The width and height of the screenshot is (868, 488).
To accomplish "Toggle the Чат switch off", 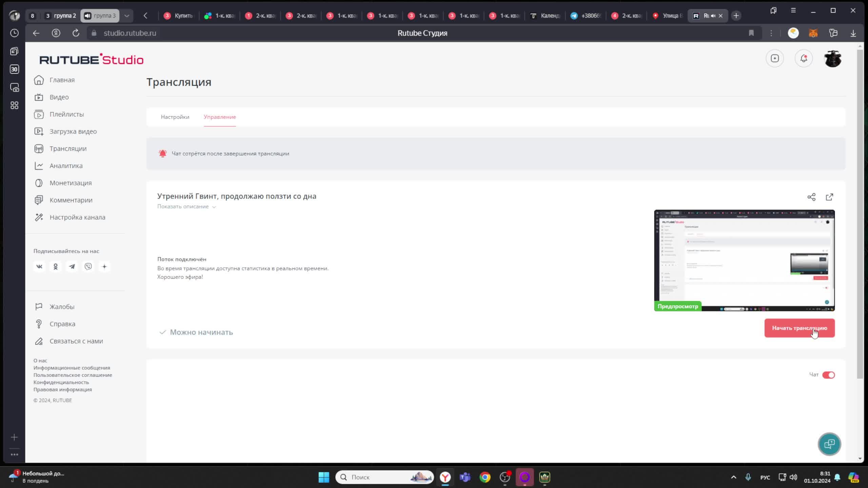I will point(828,375).
